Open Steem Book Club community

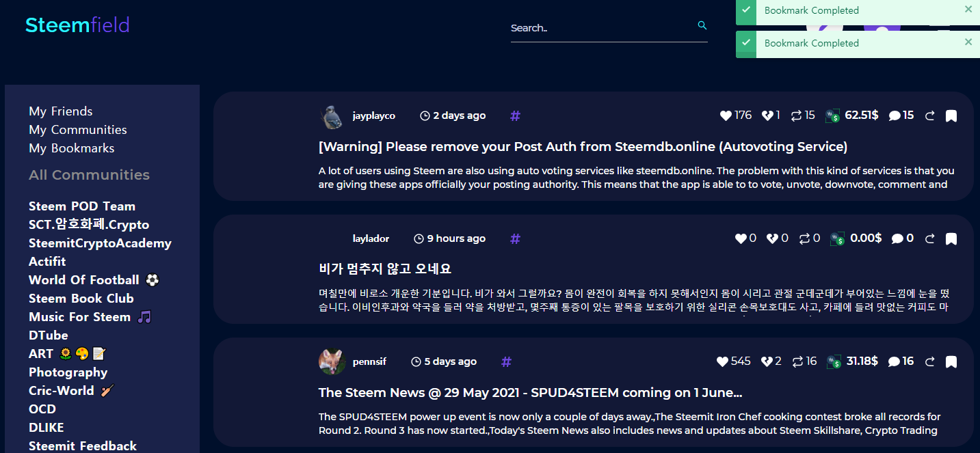tap(81, 299)
